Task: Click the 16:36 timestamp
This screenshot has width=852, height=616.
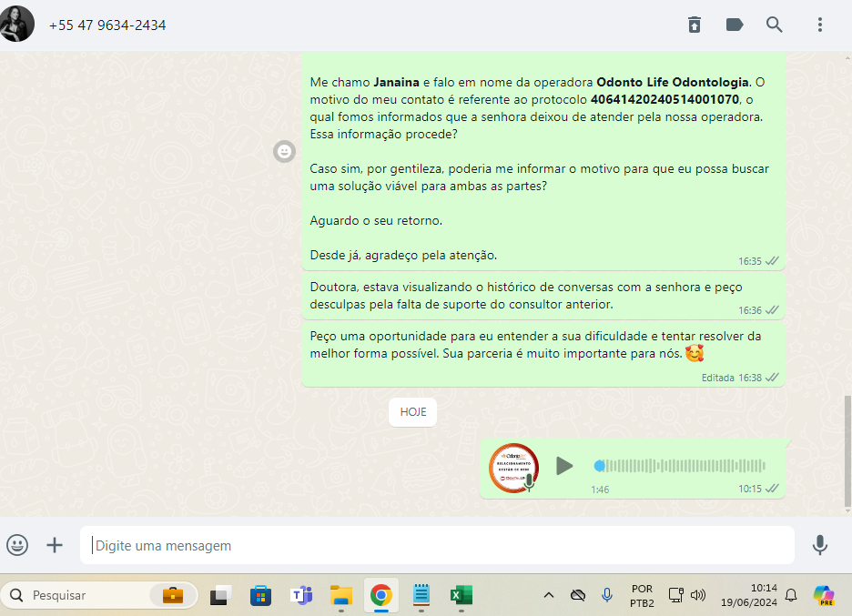Action: coord(749,310)
